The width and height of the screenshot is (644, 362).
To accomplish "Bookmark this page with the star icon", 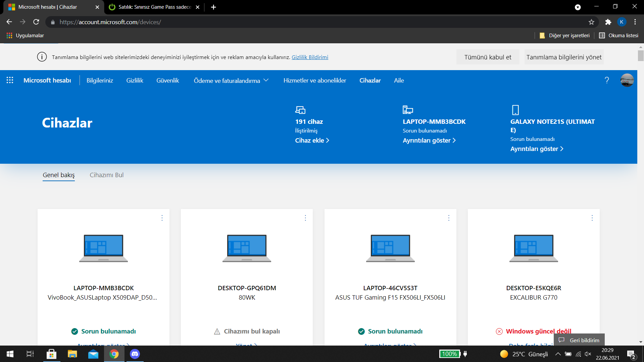I will (x=591, y=22).
